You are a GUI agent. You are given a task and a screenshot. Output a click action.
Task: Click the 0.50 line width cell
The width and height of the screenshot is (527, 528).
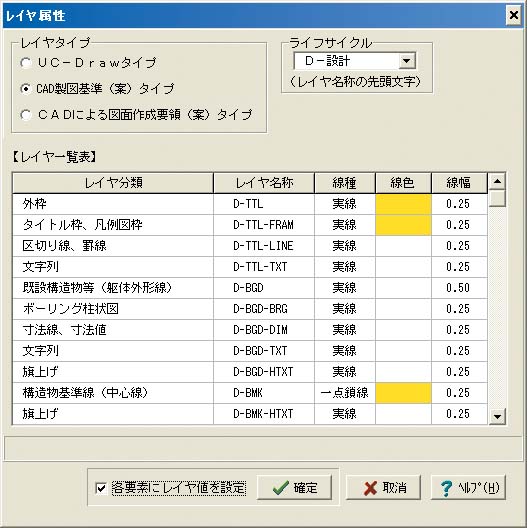pyautogui.click(x=459, y=288)
